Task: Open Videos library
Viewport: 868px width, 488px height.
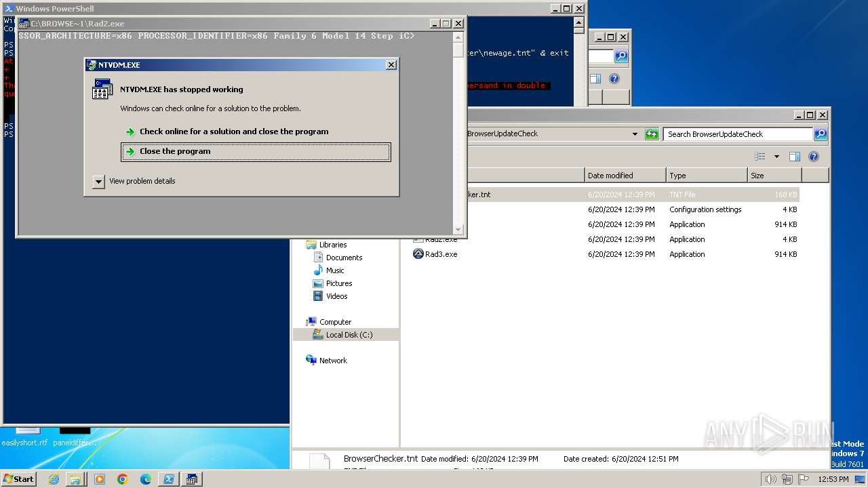Action: 336,296
